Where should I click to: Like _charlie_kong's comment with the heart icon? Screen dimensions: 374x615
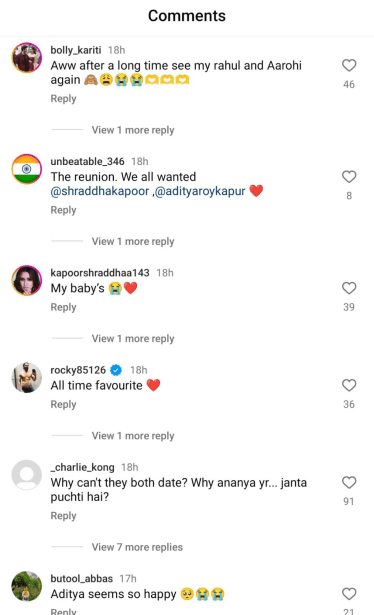(x=349, y=482)
